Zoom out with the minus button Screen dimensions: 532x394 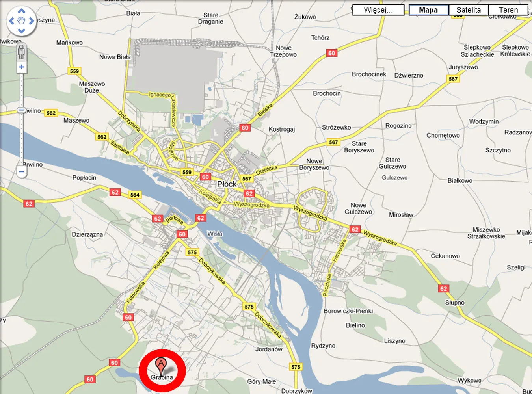(21, 172)
